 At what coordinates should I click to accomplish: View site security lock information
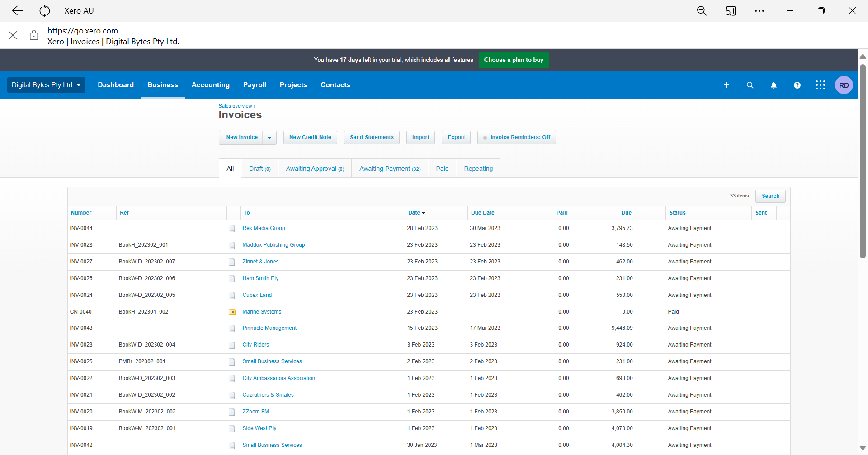(34, 35)
